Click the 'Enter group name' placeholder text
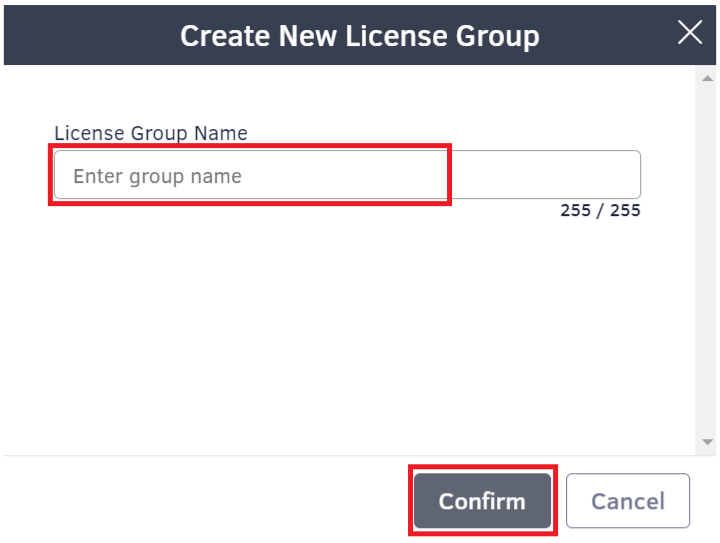720x543 pixels. (x=157, y=177)
